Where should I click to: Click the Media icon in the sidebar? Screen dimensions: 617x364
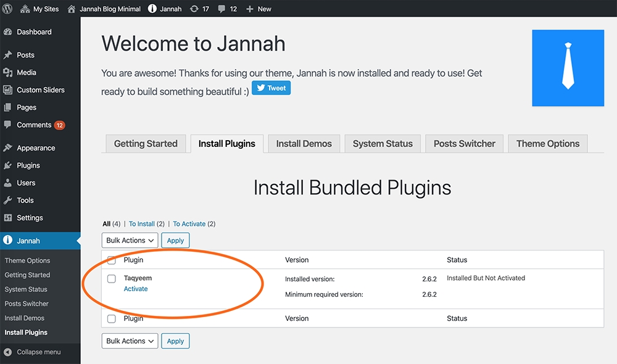(x=7, y=72)
